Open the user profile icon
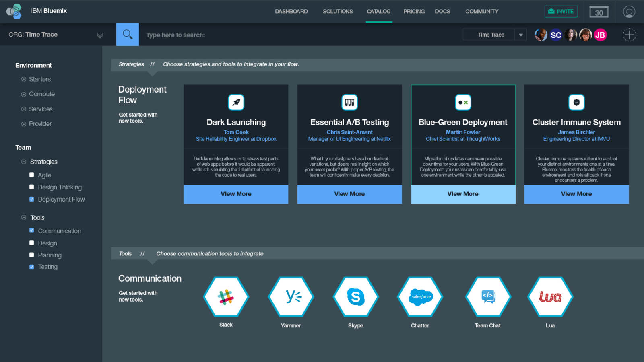This screenshot has height=362, width=644. tap(629, 12)
